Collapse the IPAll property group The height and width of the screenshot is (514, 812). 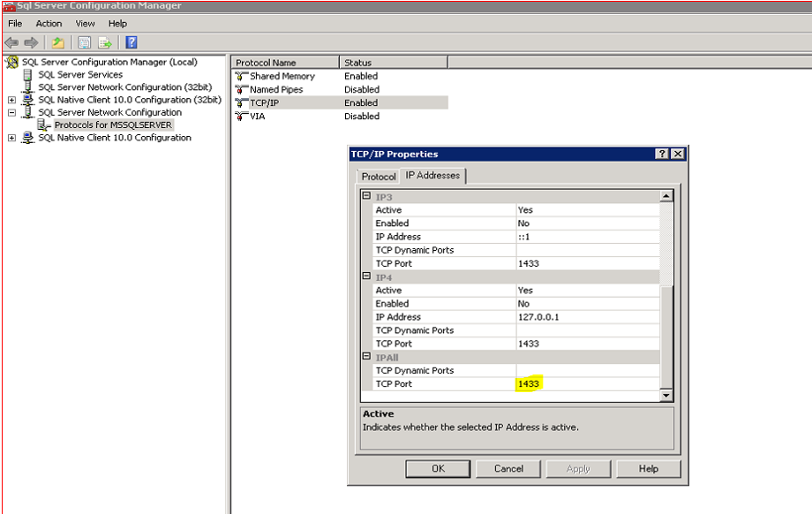(366, 357)
